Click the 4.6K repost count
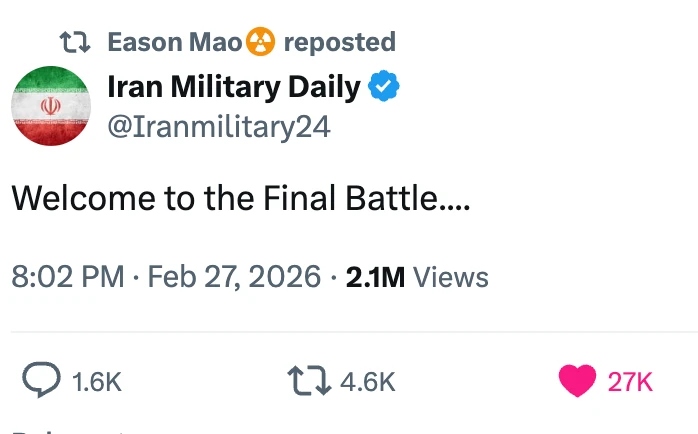Viewport: 698px width, 434px height. click(x=368, y=381)
